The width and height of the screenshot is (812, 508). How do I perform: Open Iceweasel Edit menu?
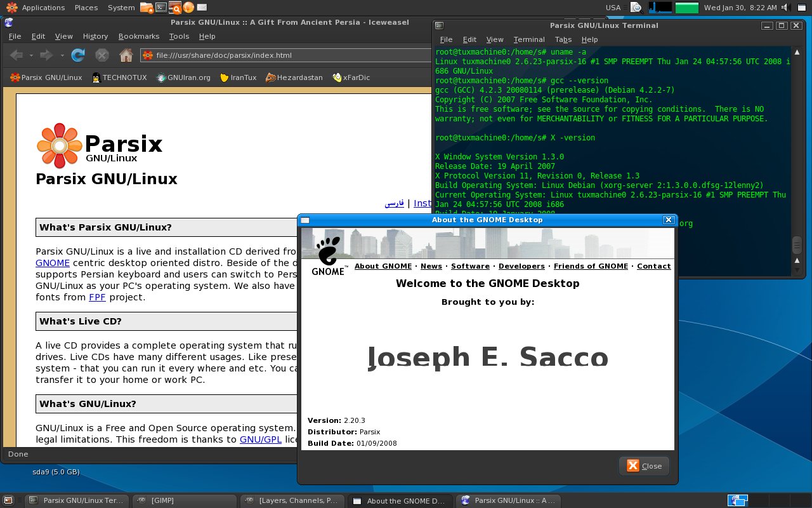38,36
